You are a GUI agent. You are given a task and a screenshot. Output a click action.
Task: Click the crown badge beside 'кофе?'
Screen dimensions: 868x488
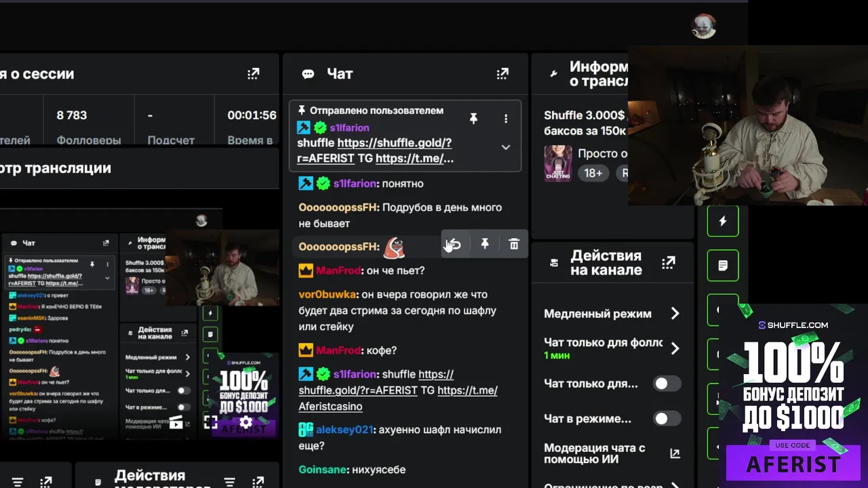coord(306,350)
